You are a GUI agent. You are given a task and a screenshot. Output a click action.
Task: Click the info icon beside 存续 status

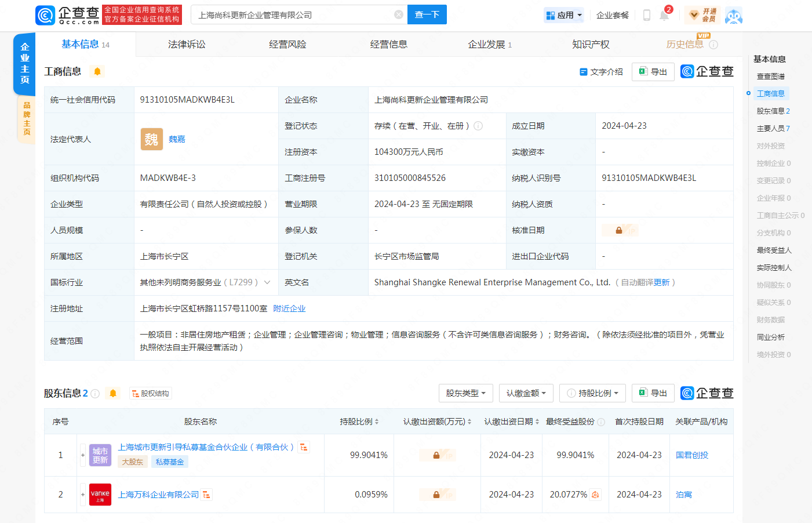click(x=478, y=126)
